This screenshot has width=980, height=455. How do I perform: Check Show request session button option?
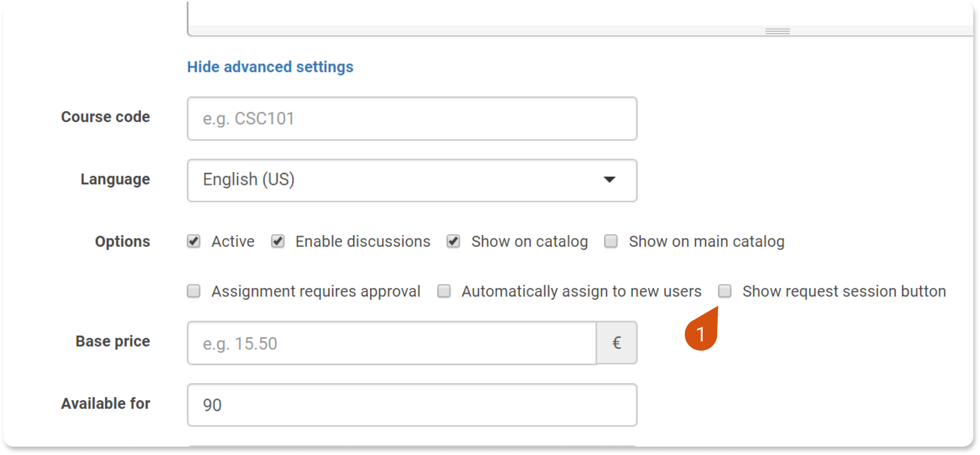(724, 291)
